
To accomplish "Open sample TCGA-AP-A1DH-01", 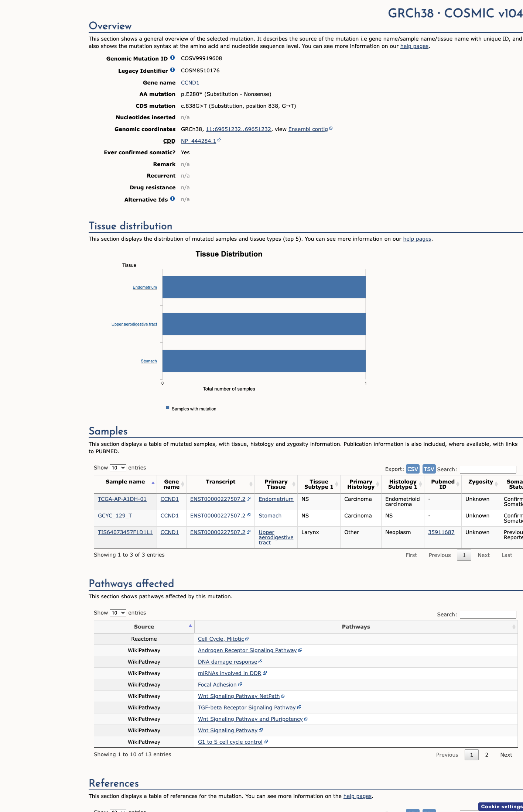I will coord(122,499).
